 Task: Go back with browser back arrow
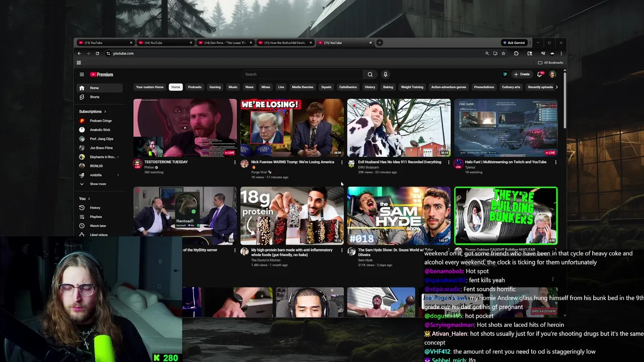[x=79, y=53]
